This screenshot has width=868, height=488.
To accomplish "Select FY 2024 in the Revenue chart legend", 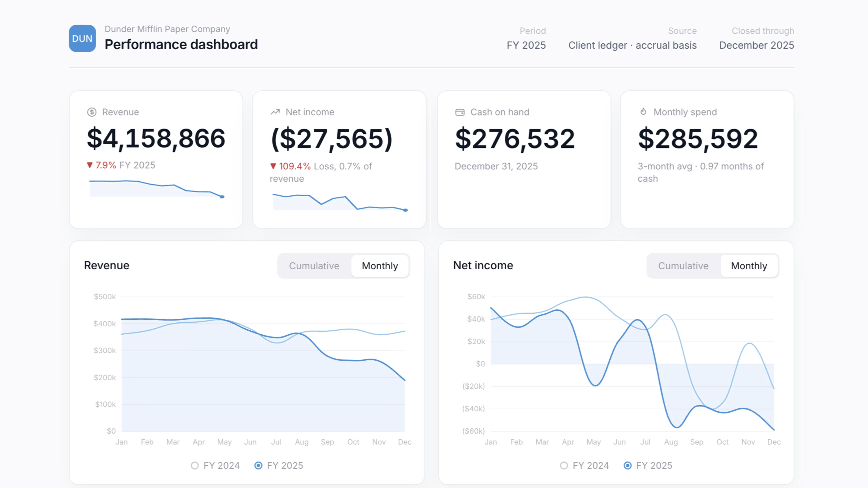I will [215, 465].
